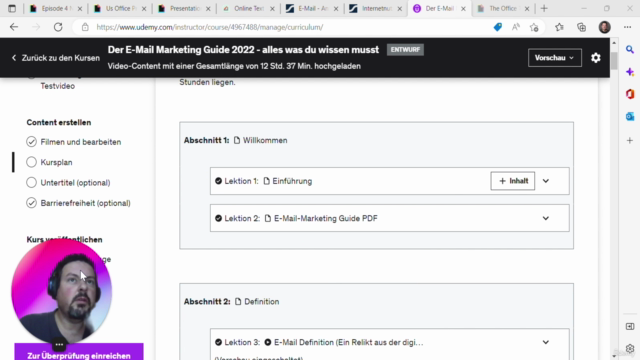The height and width of the screenshot is (360, 640).
Task: Add content with the Inhalt button
Action: pos(513,181)
